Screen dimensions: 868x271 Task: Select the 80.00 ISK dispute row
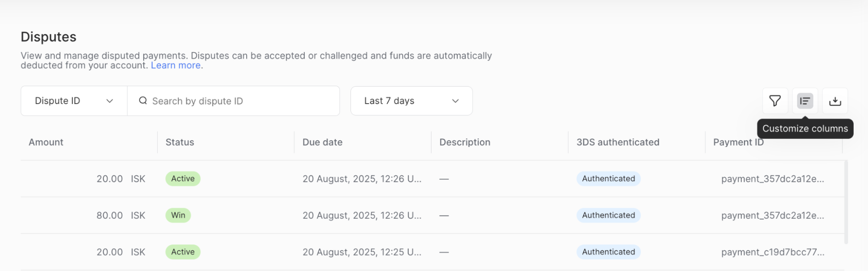[x=109, y=215]
